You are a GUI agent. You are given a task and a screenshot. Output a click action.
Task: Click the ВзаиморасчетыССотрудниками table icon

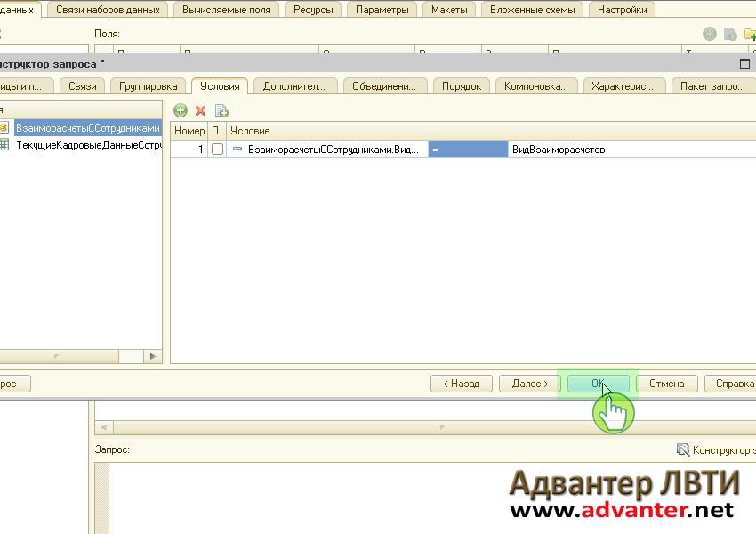click(x=4, y=128)
